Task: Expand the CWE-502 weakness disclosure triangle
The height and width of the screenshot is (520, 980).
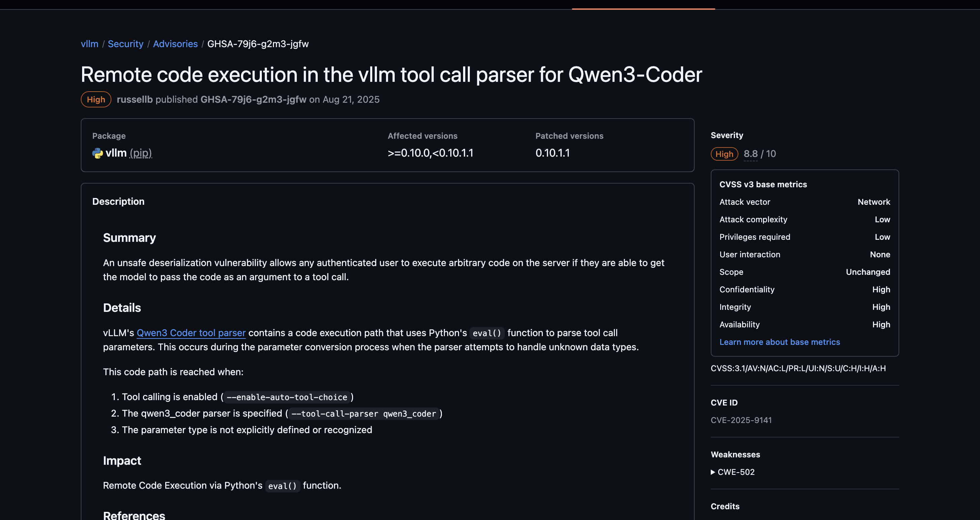Action: [x=713, y=472]
